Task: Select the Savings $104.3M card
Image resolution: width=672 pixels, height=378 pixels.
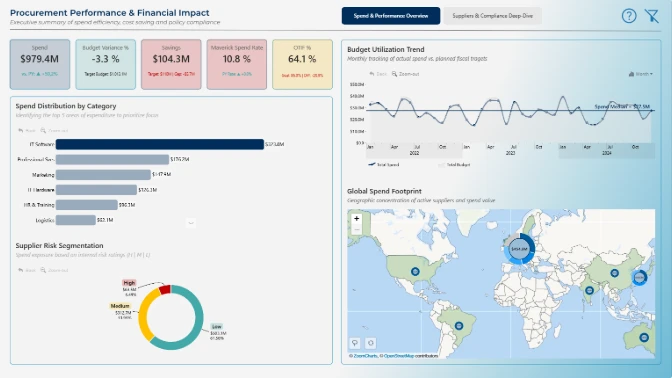Action: pyautogui.click(x=171, y=64)
